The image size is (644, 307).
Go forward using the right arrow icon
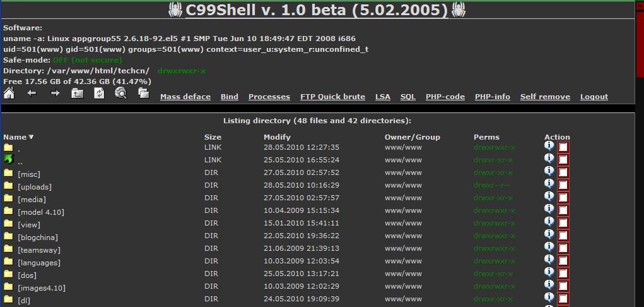coord(55,93)
